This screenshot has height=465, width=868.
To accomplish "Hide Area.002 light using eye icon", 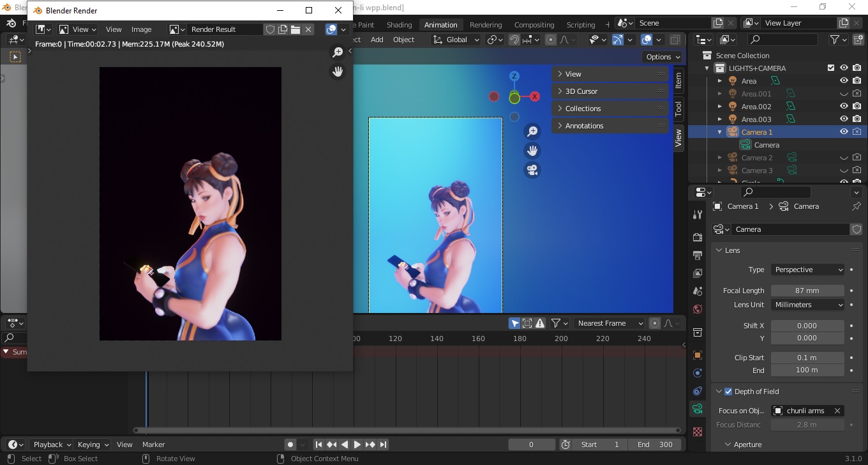I will tap(844, 106).
